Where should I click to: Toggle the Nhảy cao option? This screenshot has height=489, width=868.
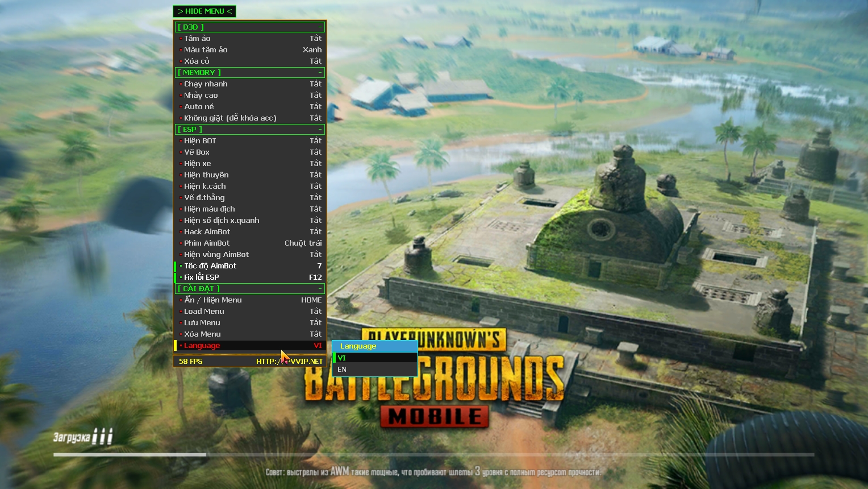click(x=250, y=95)
